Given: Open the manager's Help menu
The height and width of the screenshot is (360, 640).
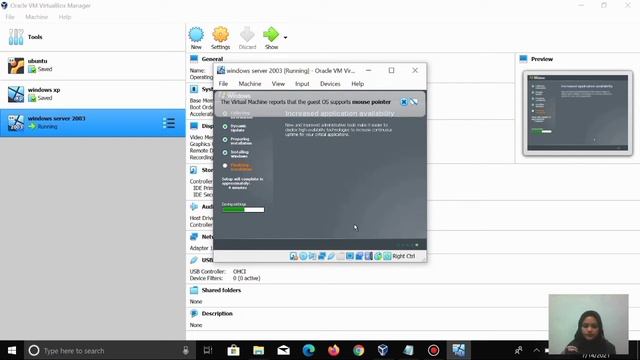Looking at the screenshot, I should tap(65, 17).
